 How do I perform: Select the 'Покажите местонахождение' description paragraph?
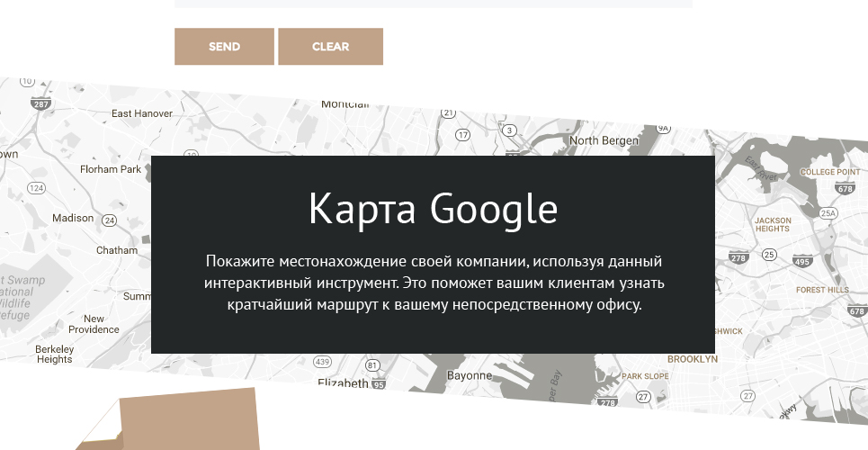(x=434, y=283)
